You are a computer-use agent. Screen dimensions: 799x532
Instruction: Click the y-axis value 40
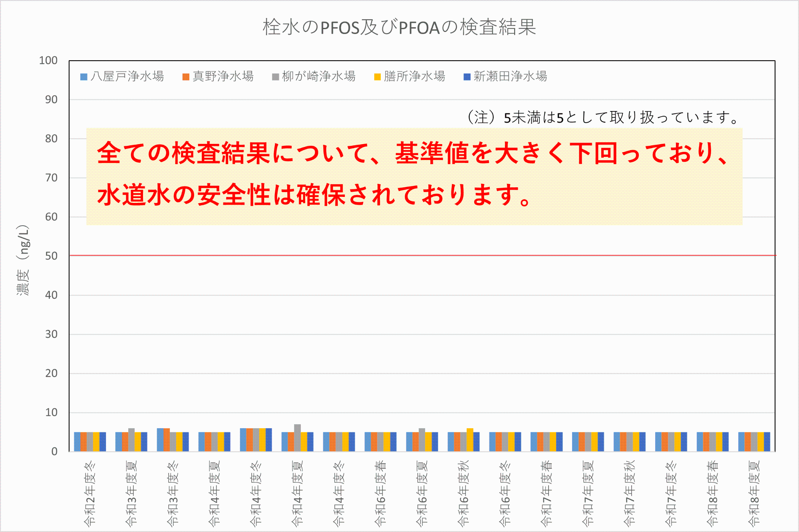pyautogui.click(x=51, y=295)
